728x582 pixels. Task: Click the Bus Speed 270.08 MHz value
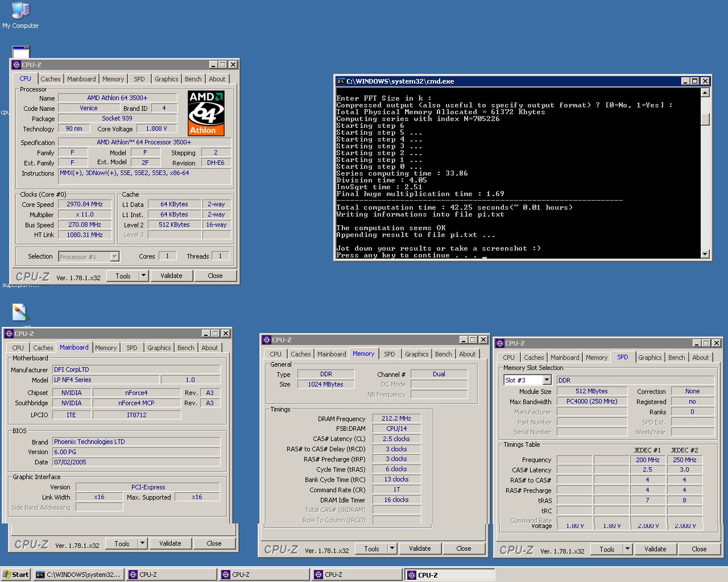click(x=85, y=225)
